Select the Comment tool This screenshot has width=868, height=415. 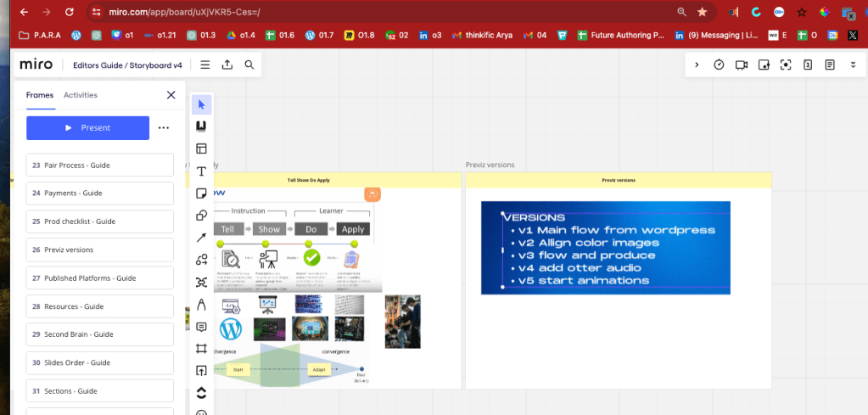(201, 327)
